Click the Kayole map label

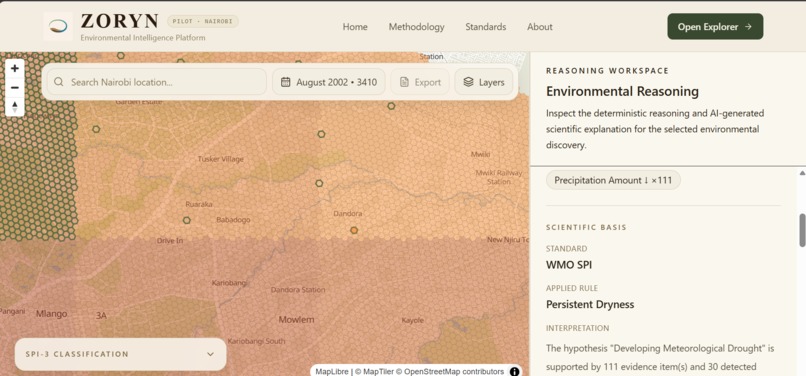point(413,320)
